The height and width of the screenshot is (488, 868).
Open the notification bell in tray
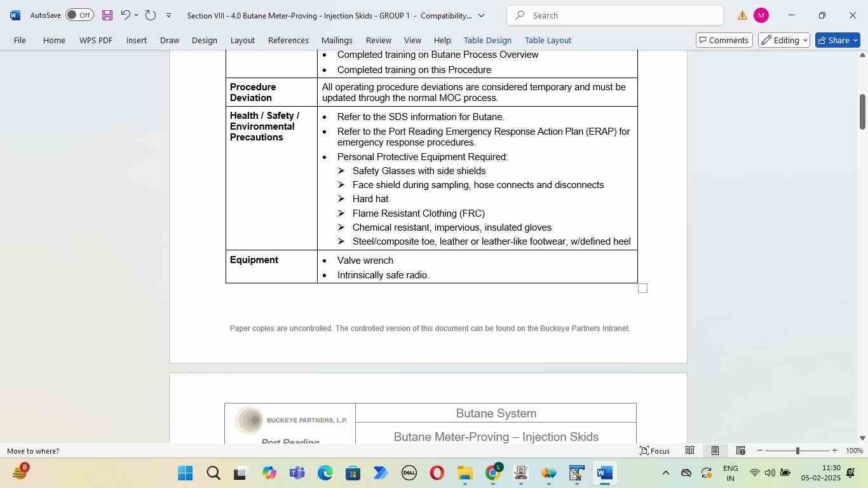pyautogui.click(x=851, y=473)
